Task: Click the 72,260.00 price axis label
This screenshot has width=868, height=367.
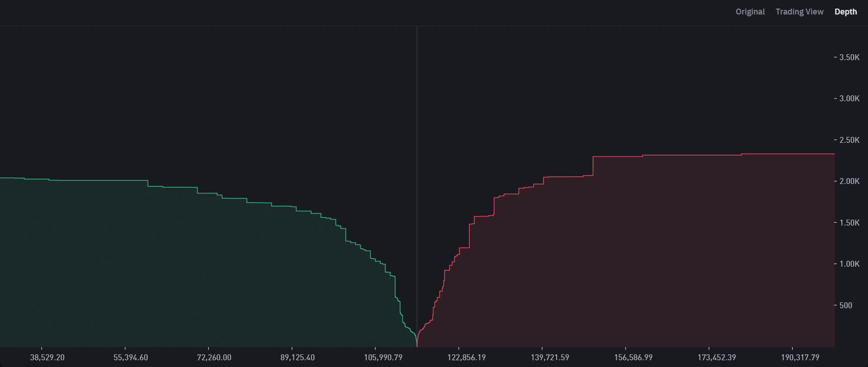Action: (x=214, y=358)
